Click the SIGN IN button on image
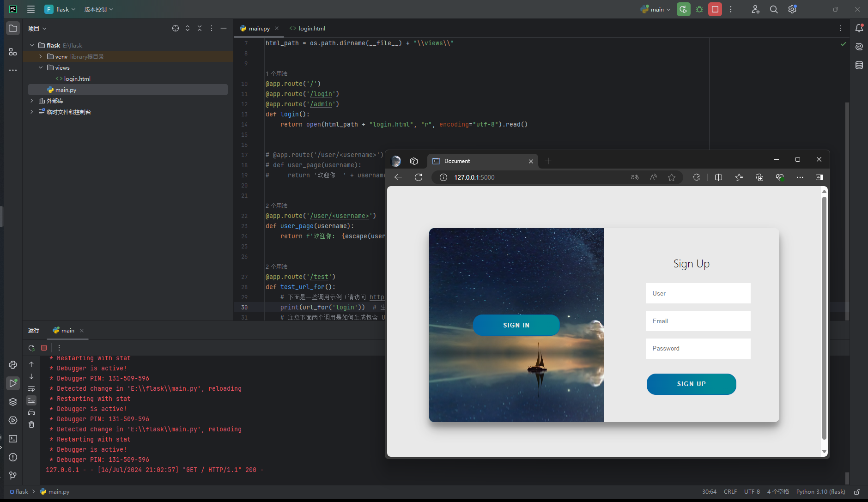Screen dimensions: 868x502 coord(516,325)
